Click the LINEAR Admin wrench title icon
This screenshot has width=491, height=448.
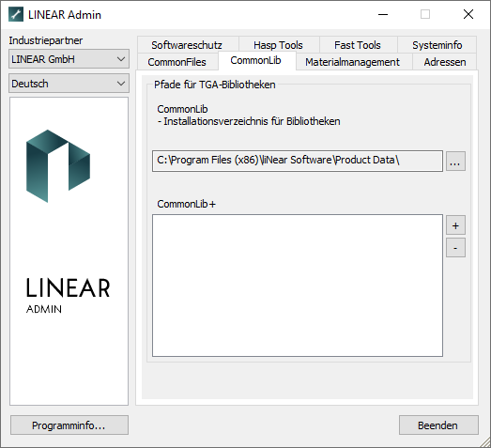[x=16, y=14]
